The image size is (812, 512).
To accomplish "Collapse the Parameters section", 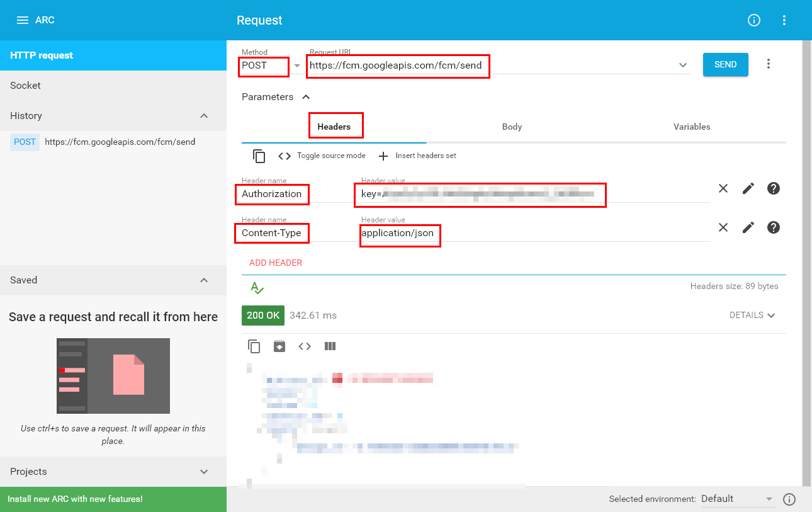I will tap(306, 97).
